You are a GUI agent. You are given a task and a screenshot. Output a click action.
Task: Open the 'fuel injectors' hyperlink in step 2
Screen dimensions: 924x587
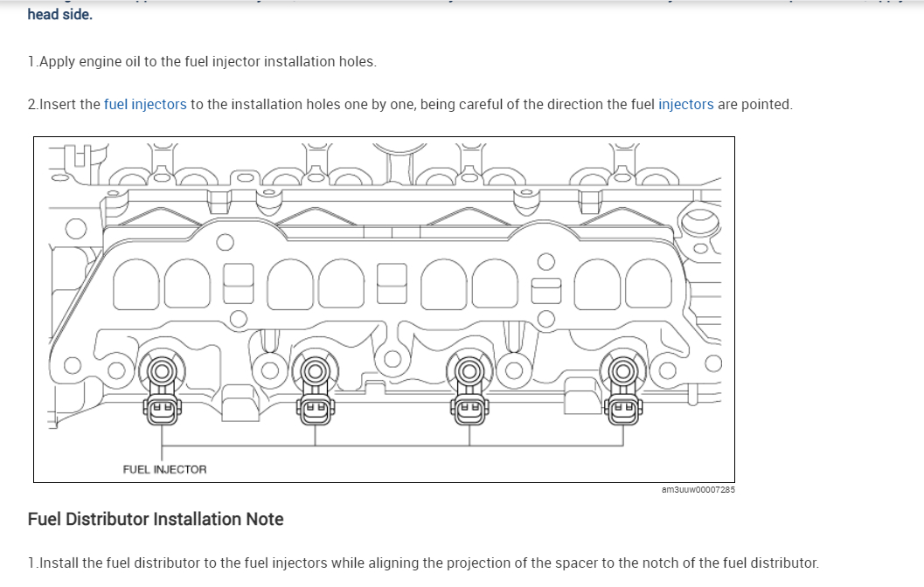[x=145, y=104]
